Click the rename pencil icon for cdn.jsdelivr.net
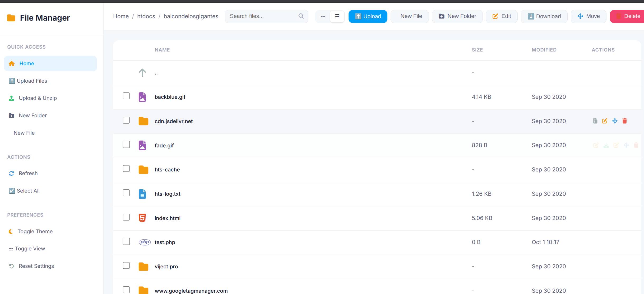 click(605, 121)
